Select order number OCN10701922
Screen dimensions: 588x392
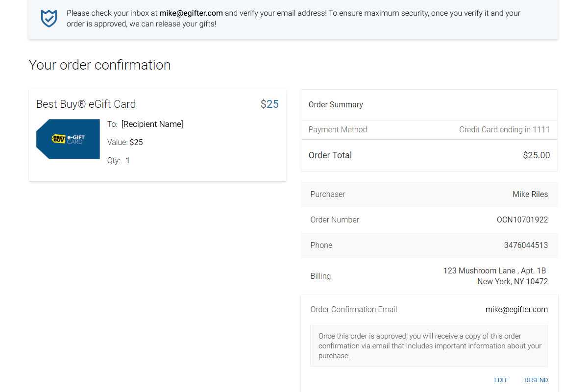coord(522,220)
